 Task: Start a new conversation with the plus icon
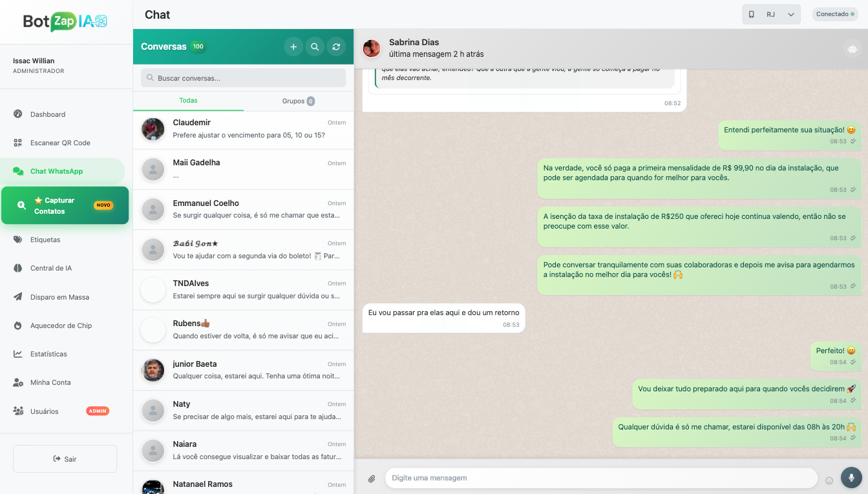pos(293,46)
